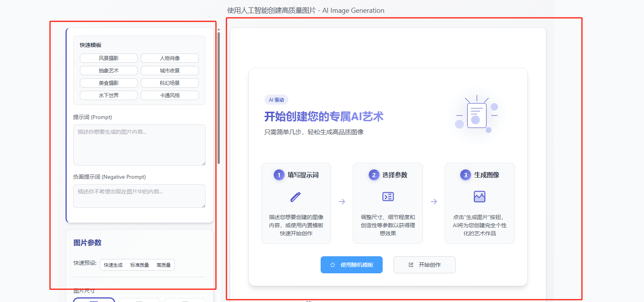This screenshot has height=302, width=644.
Task: Select the 人物肖像 quick template
Action: (x=170, y=58)
